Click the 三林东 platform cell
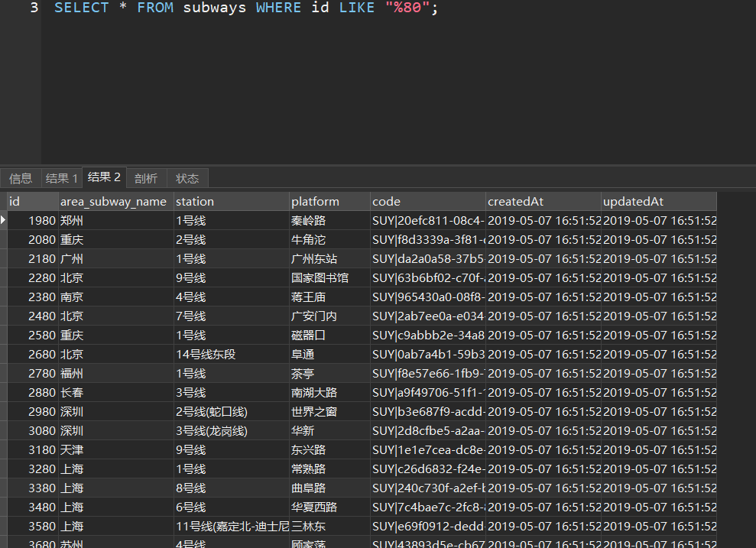 click(329, 527)
